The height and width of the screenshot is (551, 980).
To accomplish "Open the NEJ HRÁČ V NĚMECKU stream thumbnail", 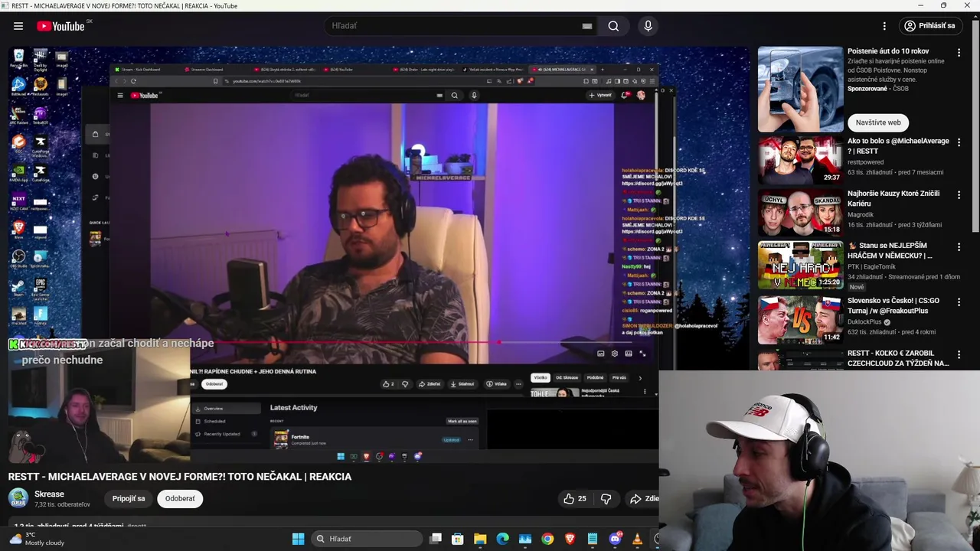I will pyautogui.click(x=800, y=266).
